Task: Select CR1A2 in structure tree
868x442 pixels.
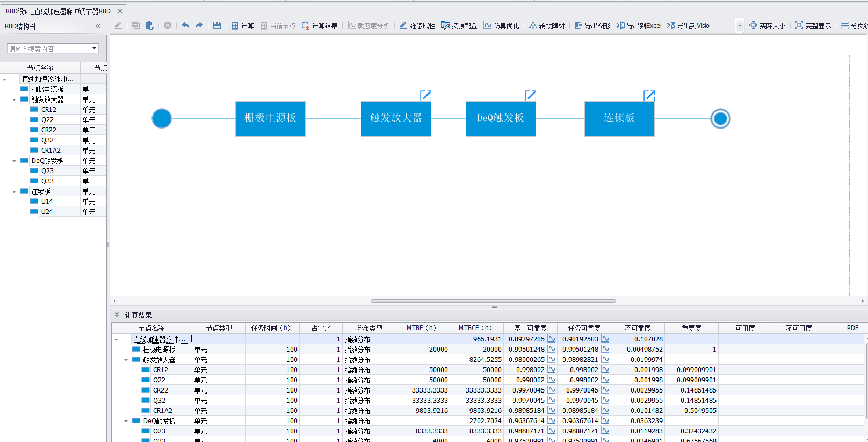Action: [50, 151]
